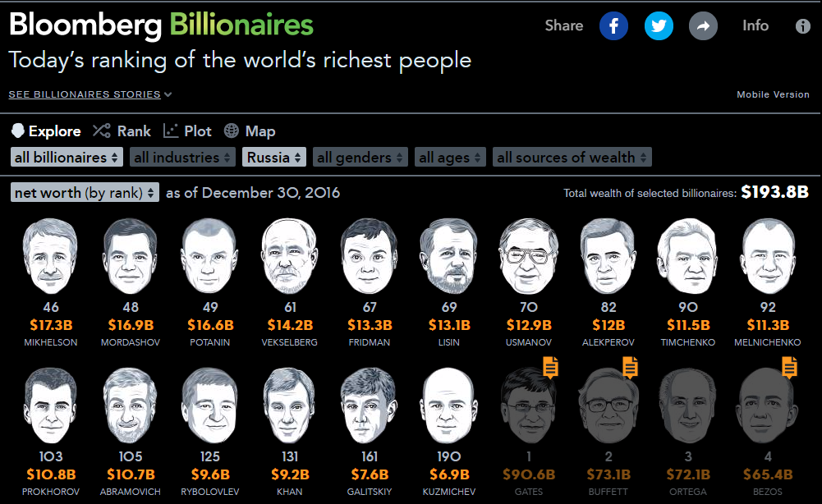This screenshot has height=504, width=822.
Task: Select Mikhelson's portrait
Action: pyautogui.click(x=51, y=257)
